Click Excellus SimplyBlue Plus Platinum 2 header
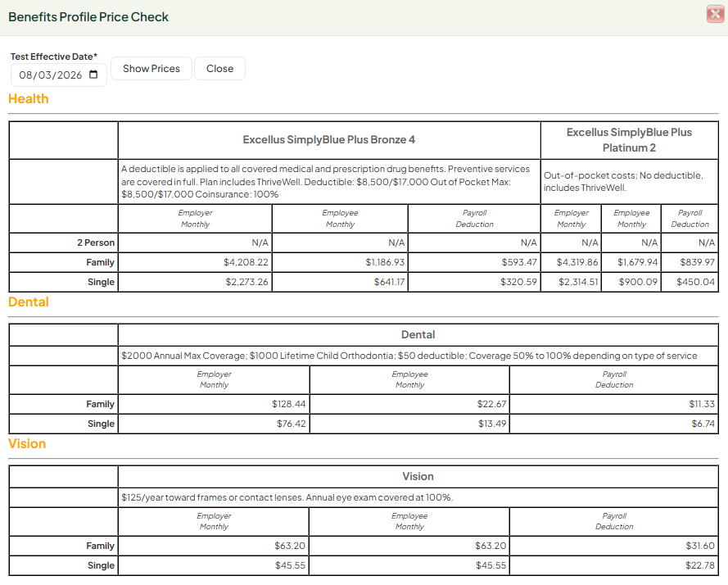 629,140
